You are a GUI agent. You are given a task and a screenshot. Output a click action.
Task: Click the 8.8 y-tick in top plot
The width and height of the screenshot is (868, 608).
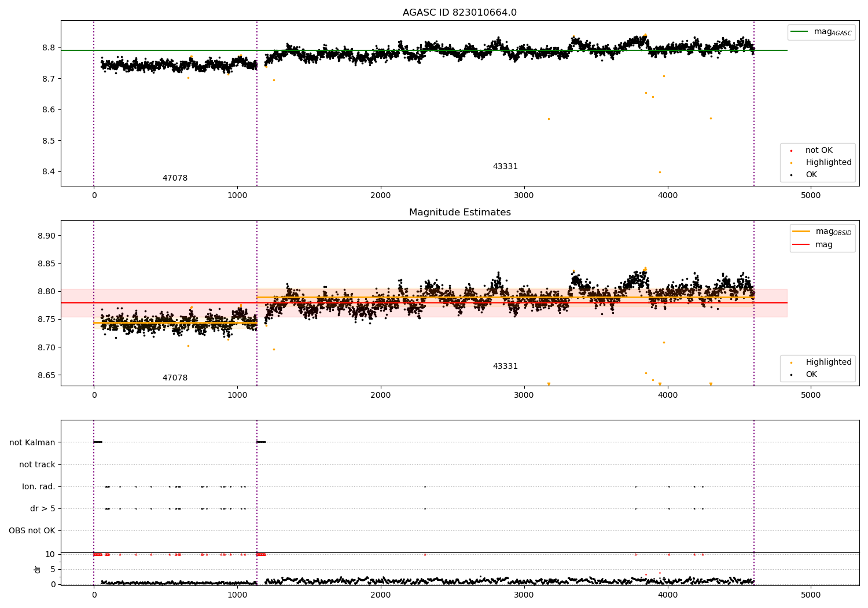(x=50, y=47)
